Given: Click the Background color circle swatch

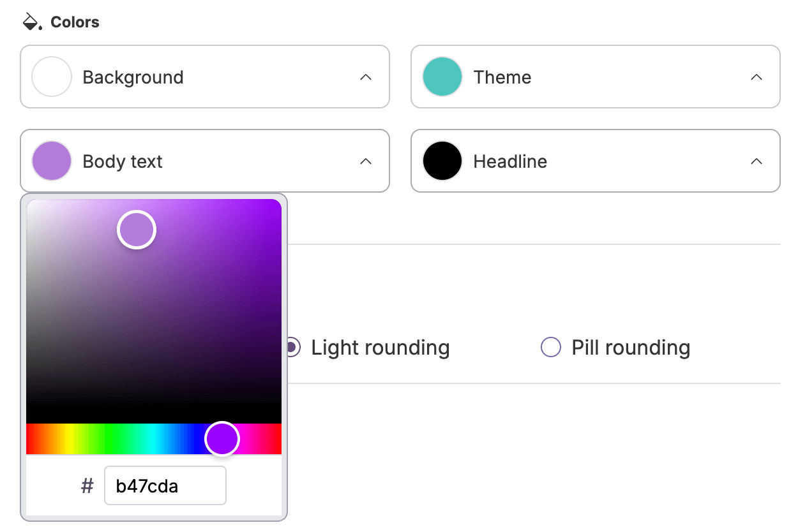Looking at the screenshot, I should click(51, 77).
